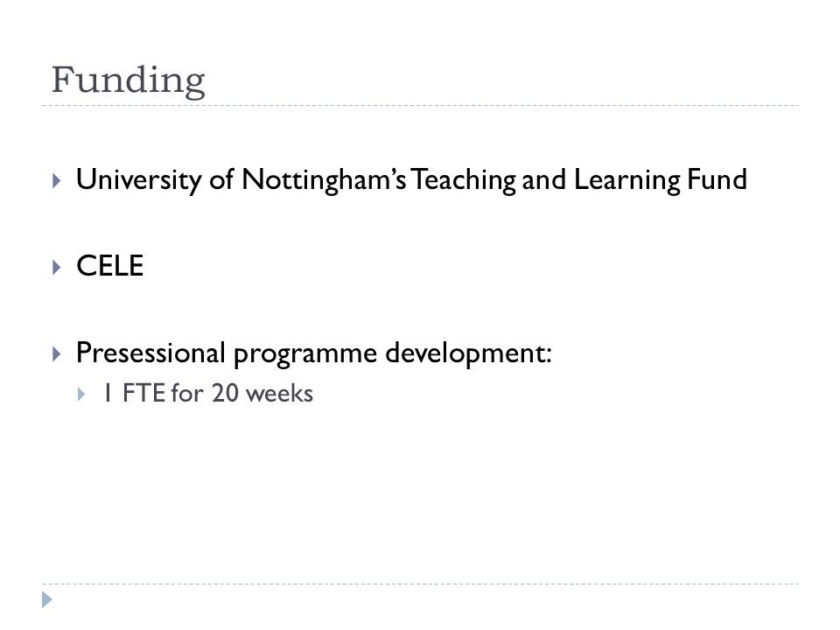
Task: Click the word 'programme' in third bullet
Action: pos(305,354)
